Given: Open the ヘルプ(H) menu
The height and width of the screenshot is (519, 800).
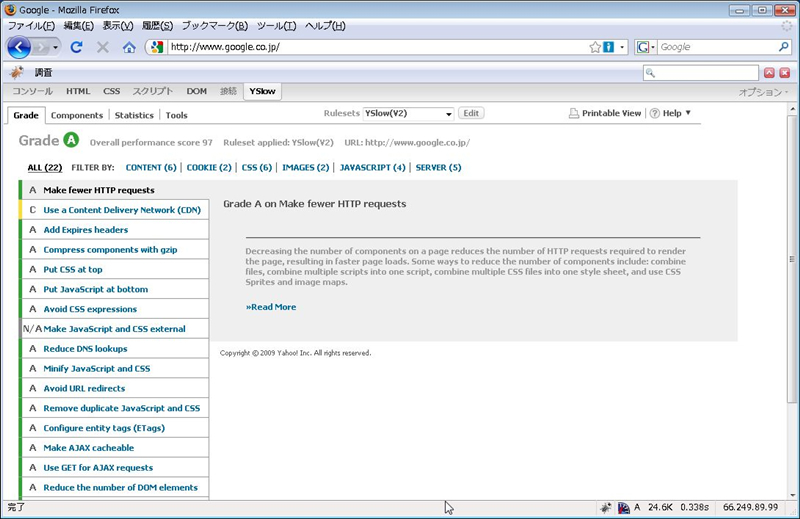Looking at the screenshot, I should [325, 26].
